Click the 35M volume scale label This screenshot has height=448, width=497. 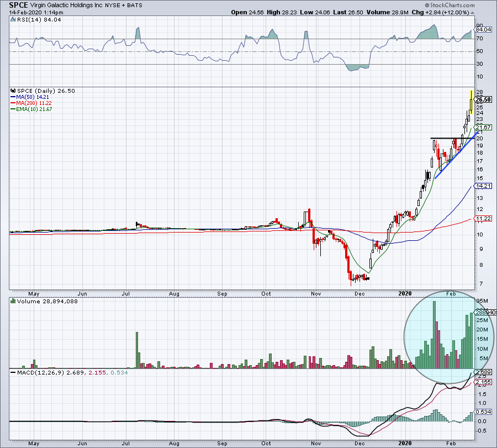pos(482,301)
